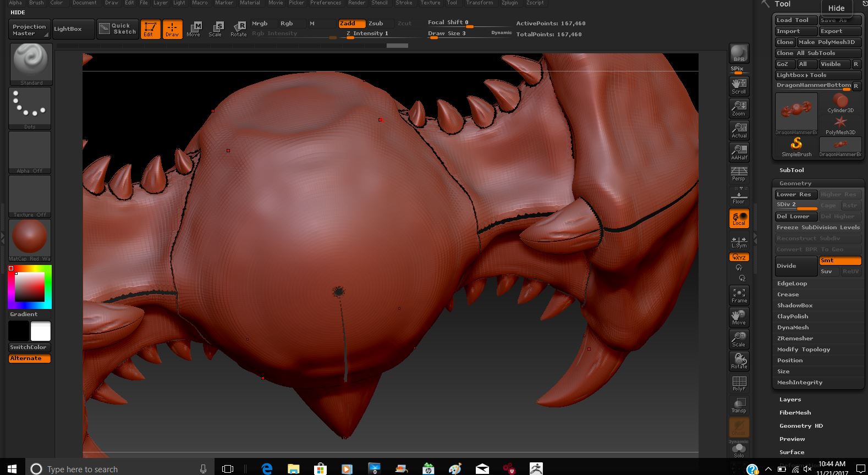The image size is (868, 475).
Task: Expand the Layers section
Action: (x=790, y=400)
